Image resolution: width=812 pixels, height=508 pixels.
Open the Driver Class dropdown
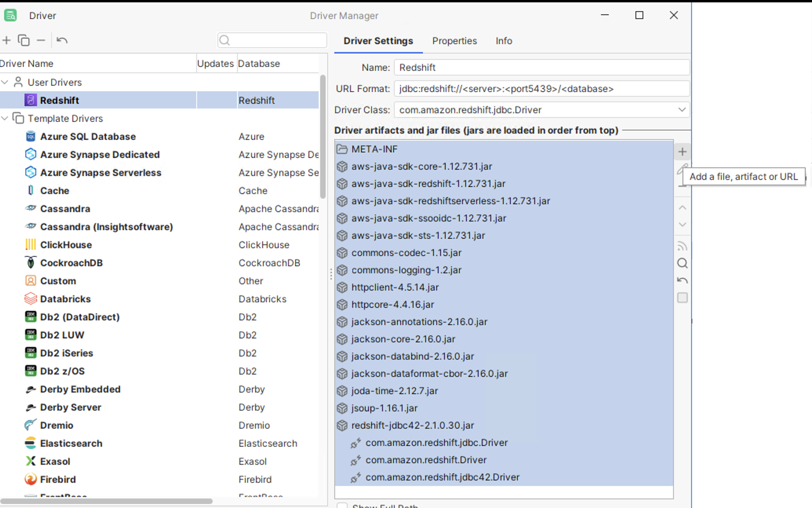[x=682, y=110]
